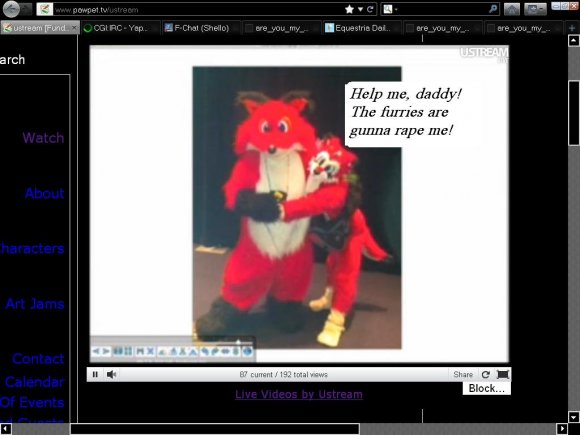The image size is (580, 435).
Task: Click the vertical scrollbar thumb
Action: [574, 113]
